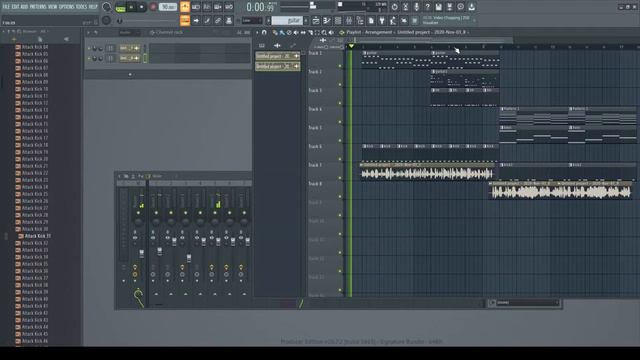Open the VIEW menu
Screen dimensions: 640x360
[x=53, y=7]
